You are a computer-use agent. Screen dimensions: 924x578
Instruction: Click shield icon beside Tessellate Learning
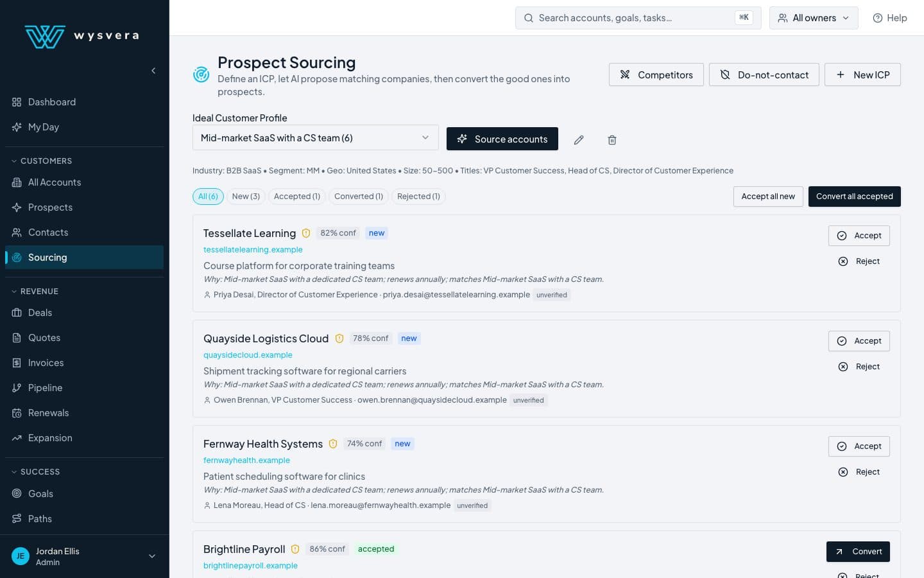point(306,233)
